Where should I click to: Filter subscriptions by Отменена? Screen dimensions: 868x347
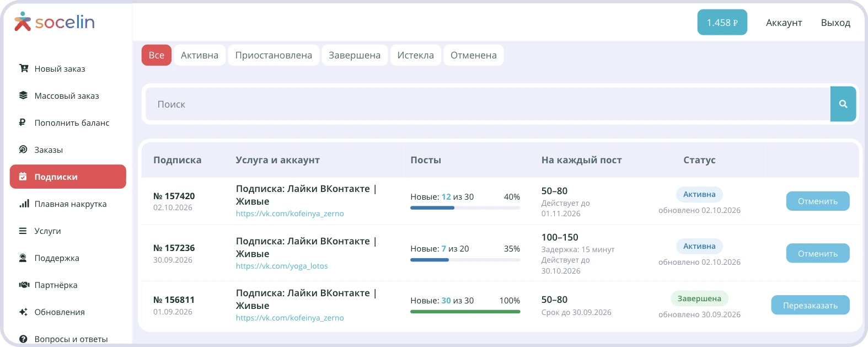click(x=474, y=55)
